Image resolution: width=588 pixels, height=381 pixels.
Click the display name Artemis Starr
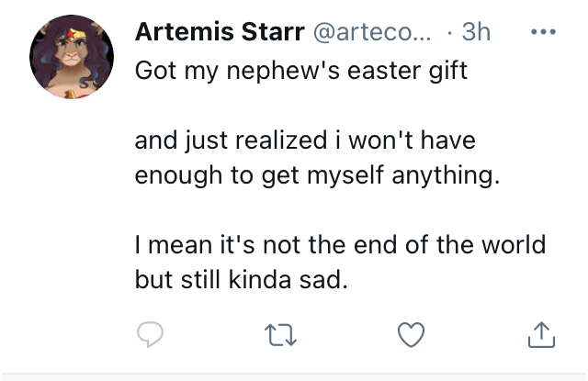click(220, 32)
